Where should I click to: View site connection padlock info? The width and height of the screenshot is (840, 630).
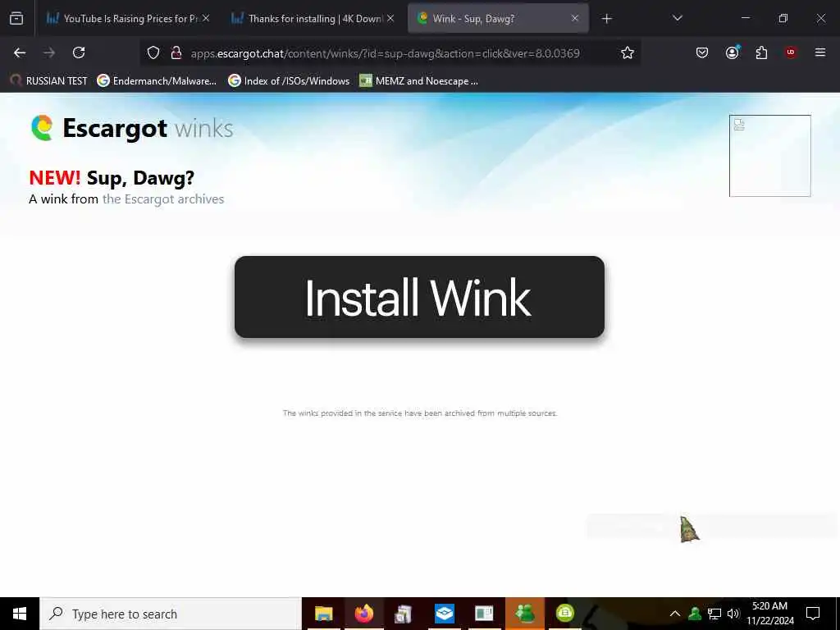[176, 52]
